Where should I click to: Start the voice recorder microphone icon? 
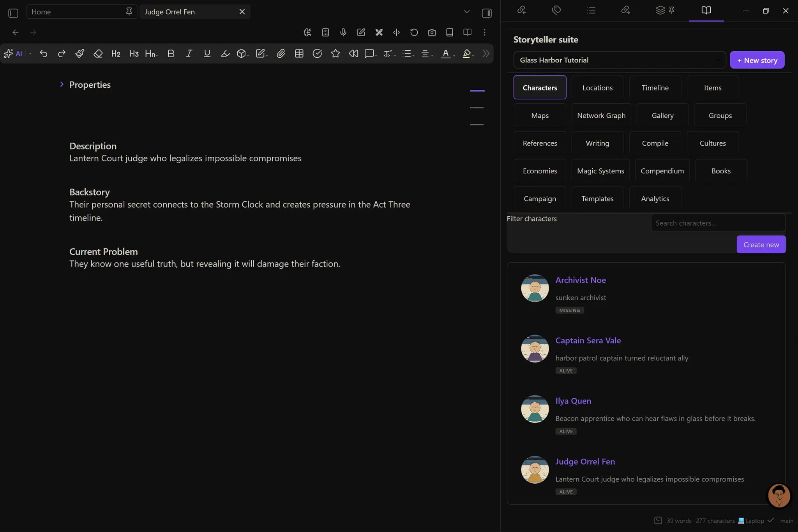(343, 32)
